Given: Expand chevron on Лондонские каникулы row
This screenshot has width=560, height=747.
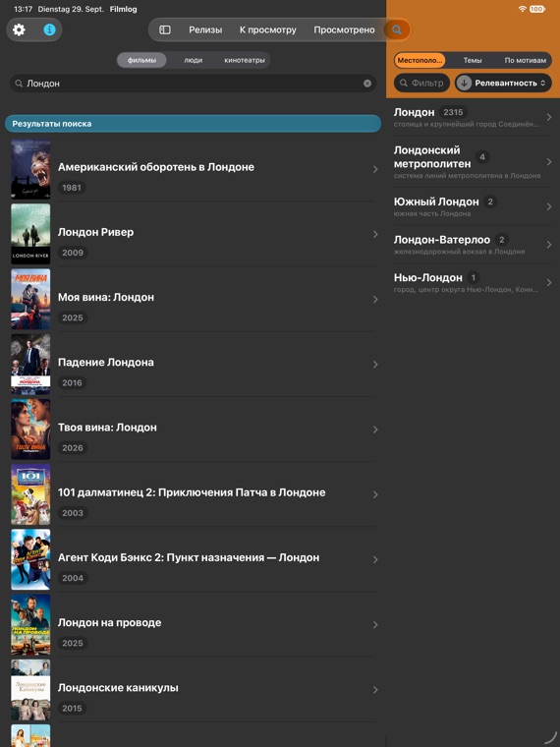Looking at the screenshot, I should (x=375, y=690).
